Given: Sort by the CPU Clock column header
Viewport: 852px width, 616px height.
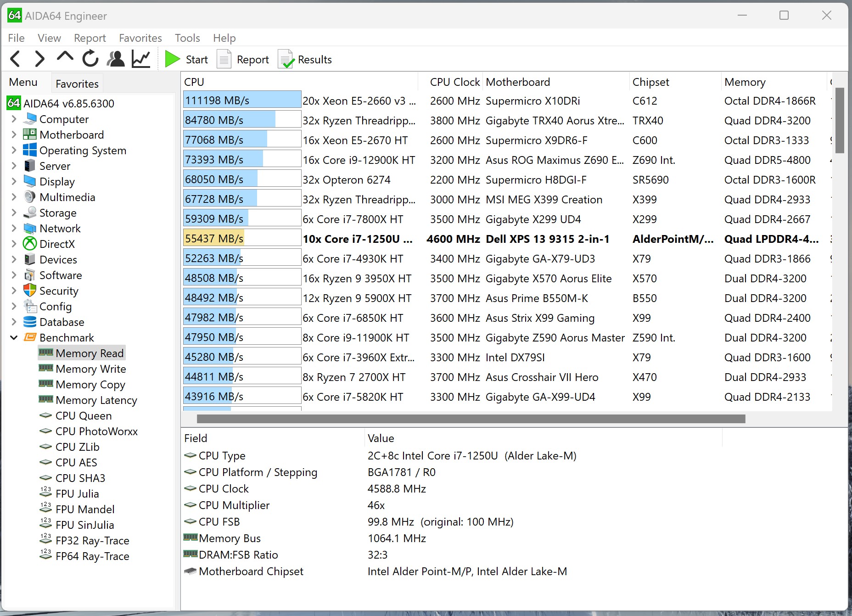Looking at the screenshot, I should click(450, 82).
